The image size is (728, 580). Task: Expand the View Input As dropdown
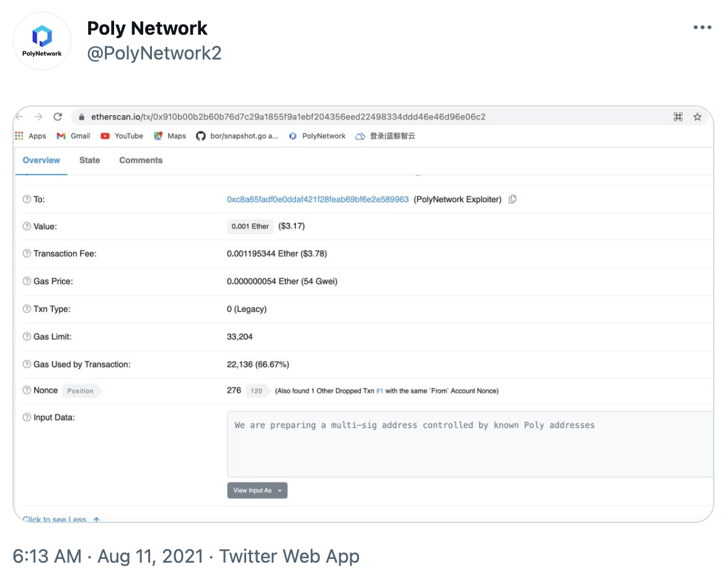(257, 490)
